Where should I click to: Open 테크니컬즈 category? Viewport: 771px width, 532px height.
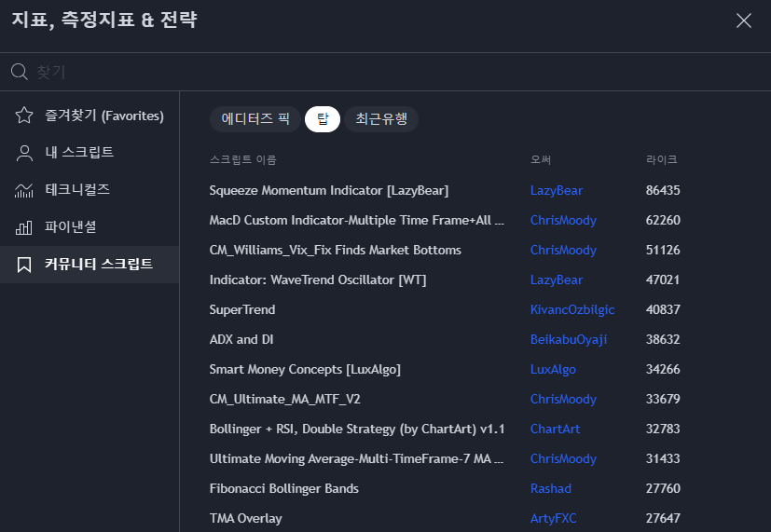coord(89,190)
